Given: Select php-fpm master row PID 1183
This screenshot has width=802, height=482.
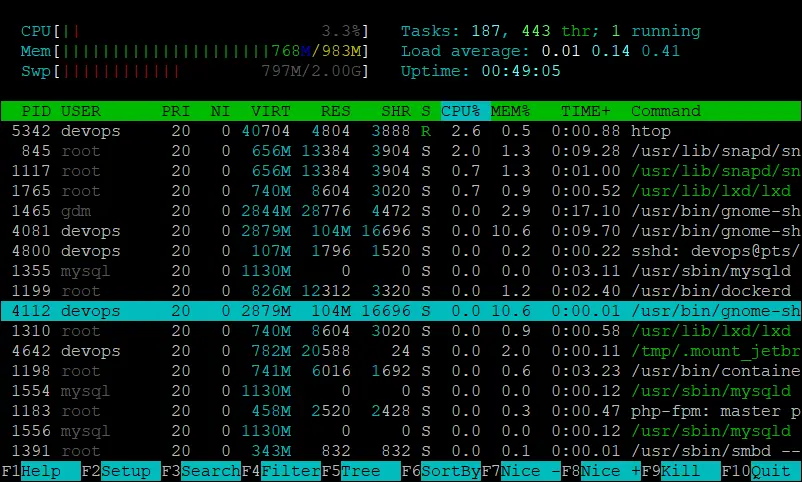Looking at the screenshot, I should coord(401,410).
